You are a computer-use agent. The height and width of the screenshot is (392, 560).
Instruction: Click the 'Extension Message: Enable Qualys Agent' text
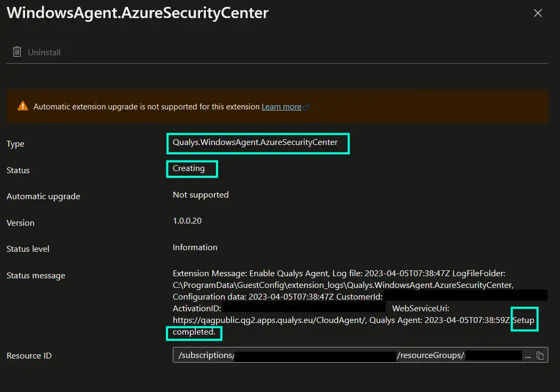[250, 274]
